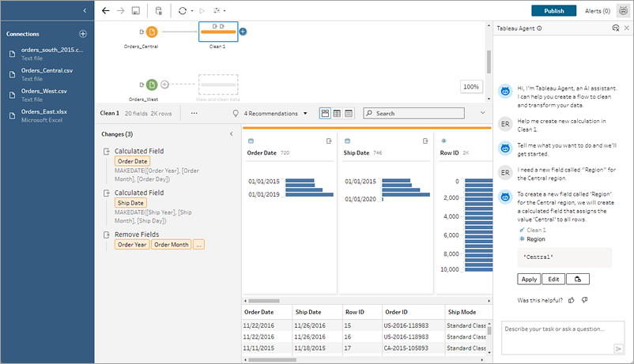Image resolution: width=634 pixels, height=364 pixels.
Task: Click the Tableau Agent message input box
Action: coord(557,337)
